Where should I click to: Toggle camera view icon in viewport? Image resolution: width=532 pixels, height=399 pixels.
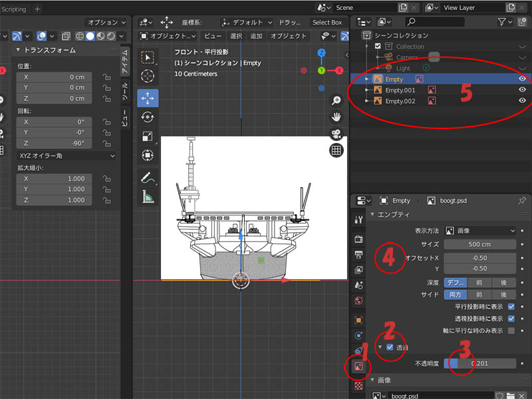pyautogui.click(x=336, y=134)
